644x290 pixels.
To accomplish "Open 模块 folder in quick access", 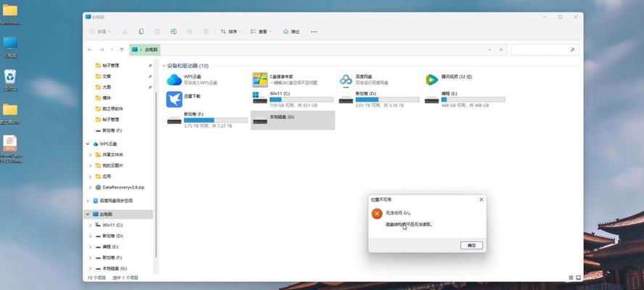I will click(x=106, y=98).
